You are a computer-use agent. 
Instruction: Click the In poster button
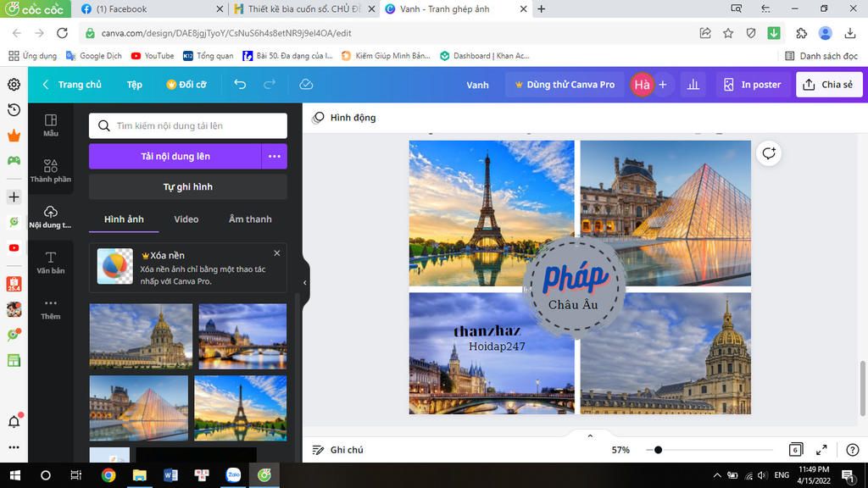point(753,85)
